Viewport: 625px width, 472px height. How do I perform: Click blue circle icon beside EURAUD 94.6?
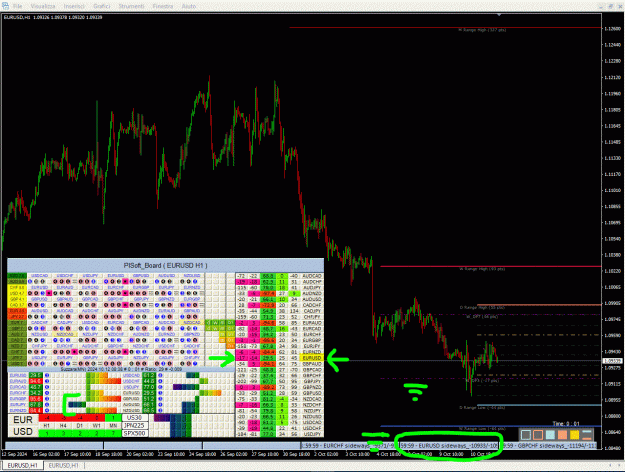coord(47,381)
